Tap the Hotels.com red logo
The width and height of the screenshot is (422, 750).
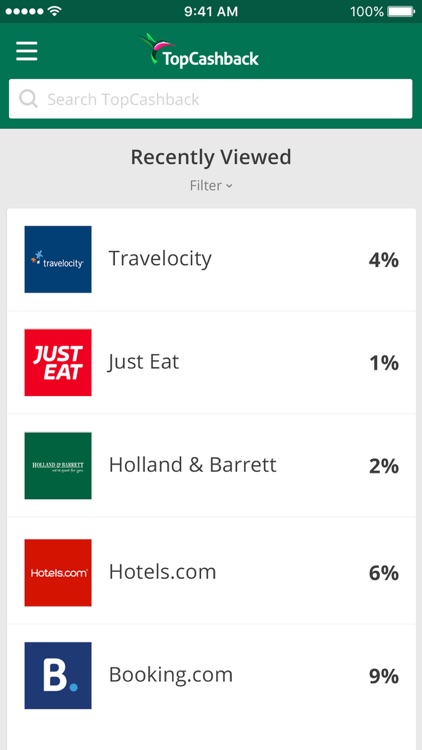[58, 573]
